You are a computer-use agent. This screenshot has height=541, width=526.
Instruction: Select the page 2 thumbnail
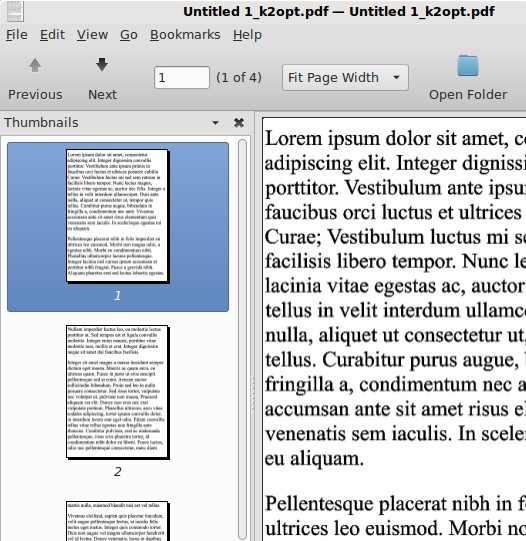tap(118, 392)
